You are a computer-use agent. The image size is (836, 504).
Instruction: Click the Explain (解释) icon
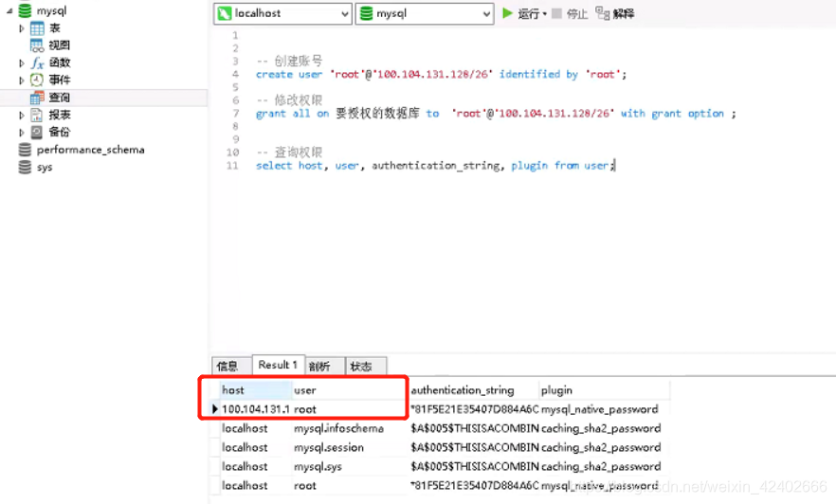(603, 13)
